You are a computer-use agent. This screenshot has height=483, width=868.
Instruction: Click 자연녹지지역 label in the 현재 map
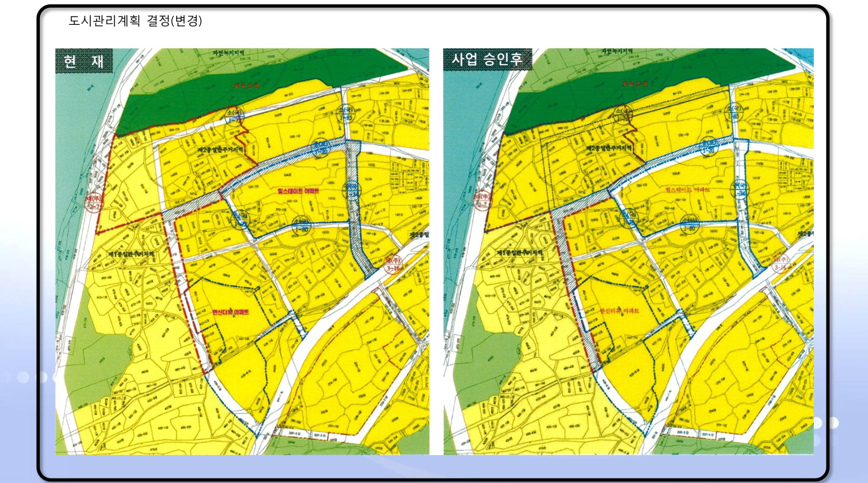pos(229,52)
